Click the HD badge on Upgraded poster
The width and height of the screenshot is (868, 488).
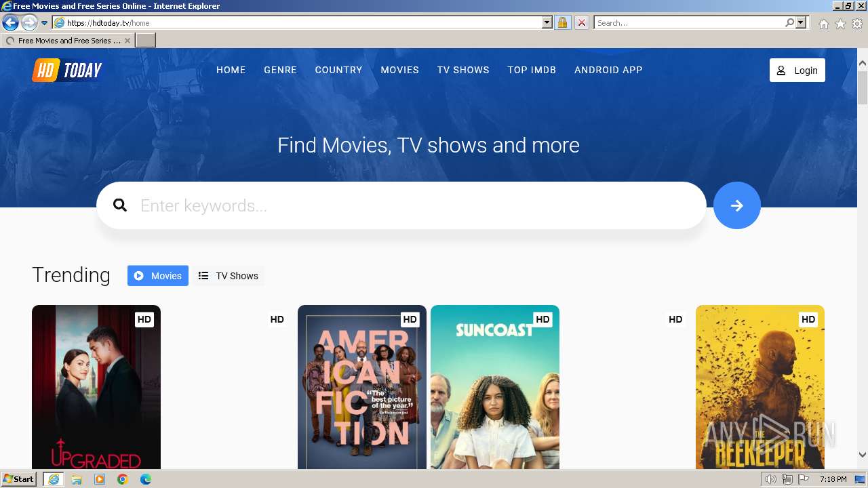click(x=144, y=319)
